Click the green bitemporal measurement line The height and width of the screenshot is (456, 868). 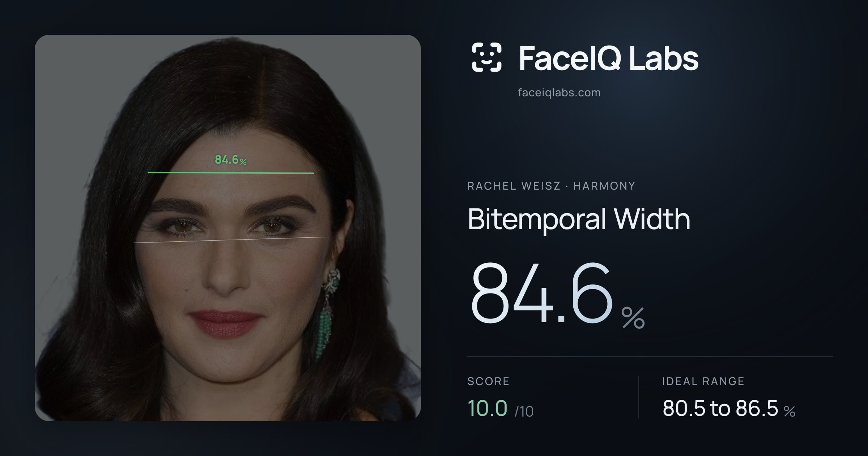[x=231, y=173]
